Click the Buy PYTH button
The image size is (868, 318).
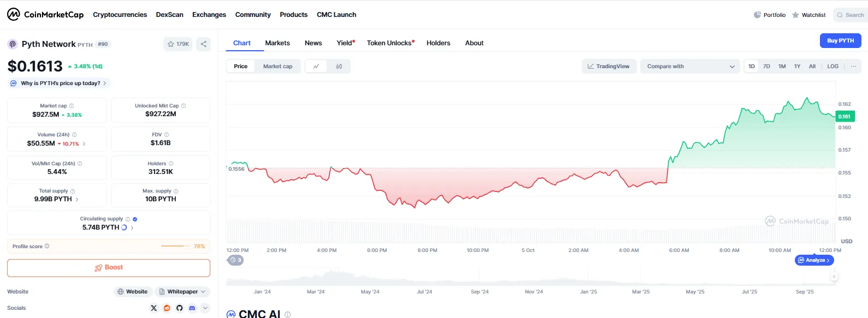pyautogui.click(x=840, y=41)
